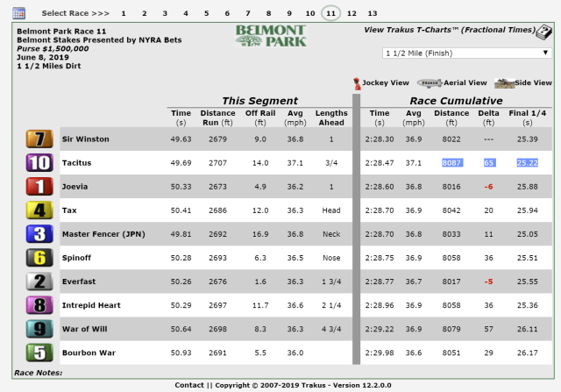The image size is (561, 392).
Task: Click the Final 1/4 column header
Action: point(528,118)
